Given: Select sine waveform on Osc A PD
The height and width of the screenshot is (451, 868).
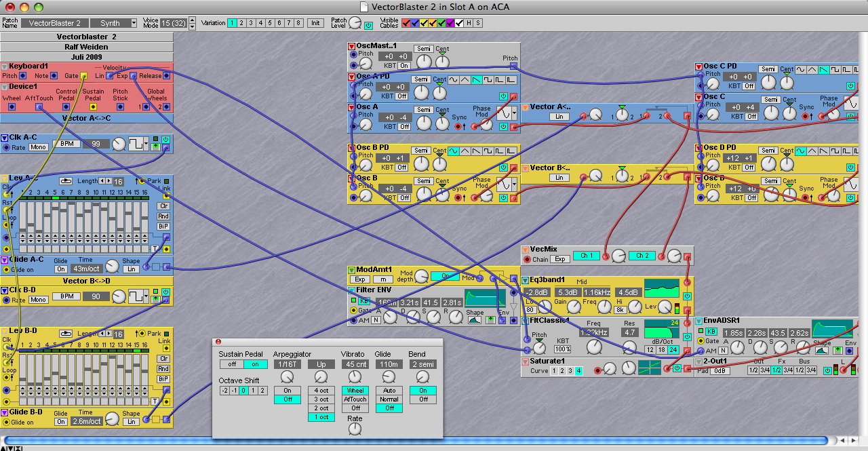Looking at the screenshot, I should click(454, 80).
